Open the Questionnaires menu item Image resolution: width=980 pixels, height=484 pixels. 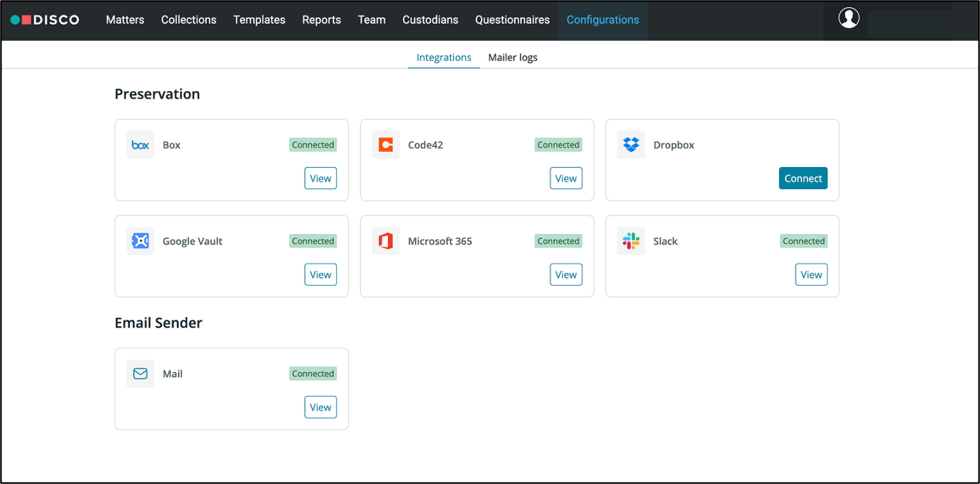coord(512,20)
